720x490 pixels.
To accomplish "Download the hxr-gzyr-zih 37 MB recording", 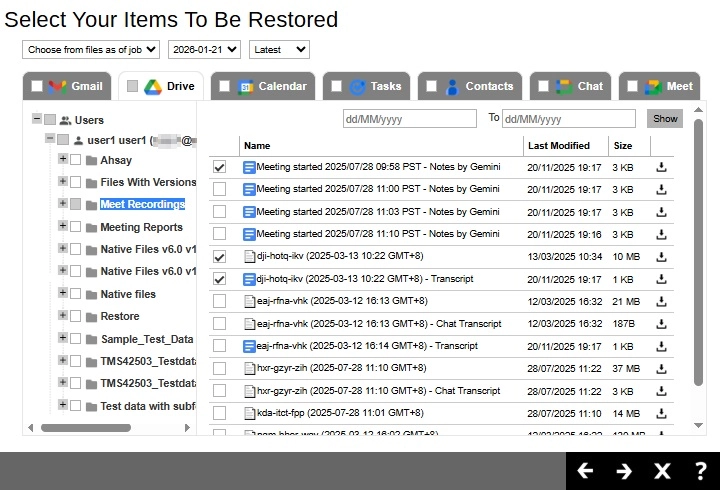I will pyautogui.click(x=661, y=369).
